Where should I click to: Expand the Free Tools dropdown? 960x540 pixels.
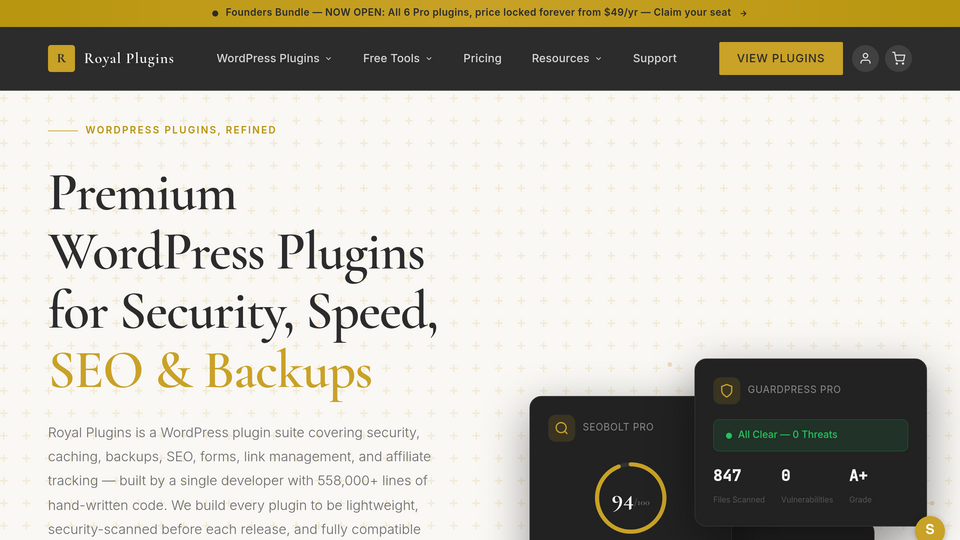point(397,58)
